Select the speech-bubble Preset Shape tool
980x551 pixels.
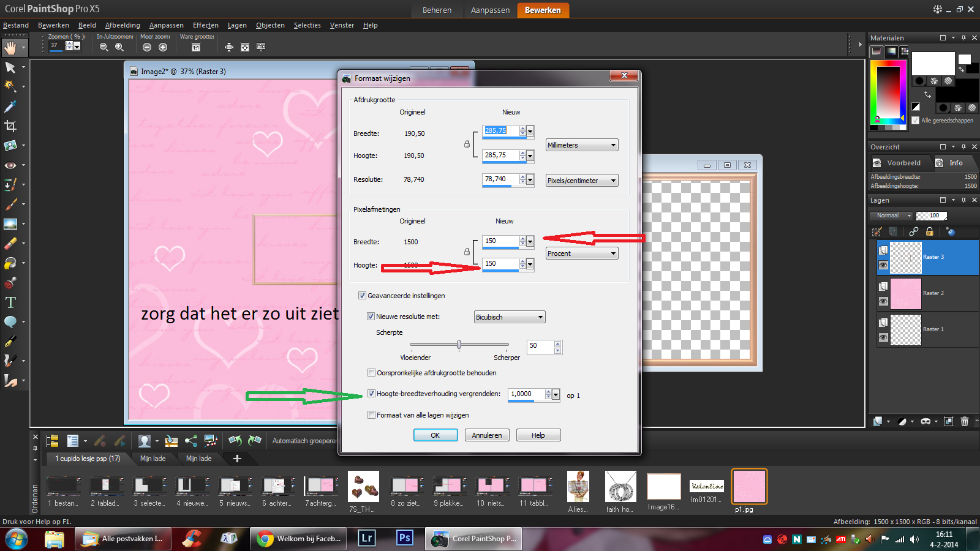10,322
